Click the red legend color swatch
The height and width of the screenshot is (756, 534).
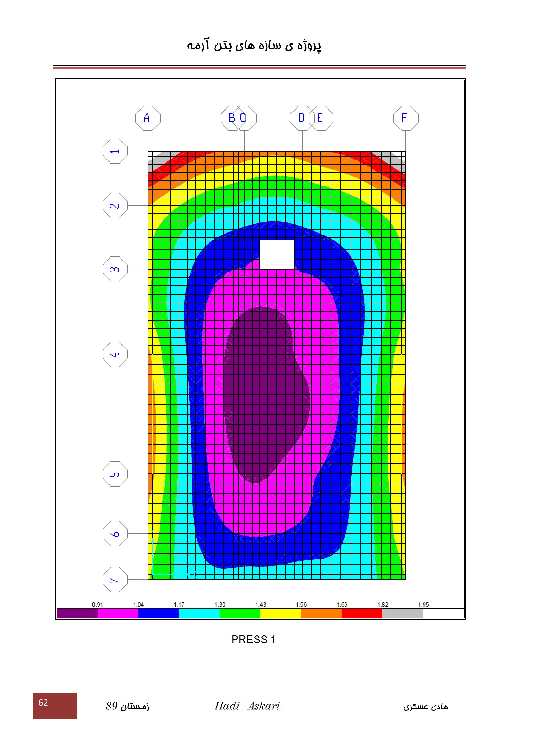click(362, 613)
